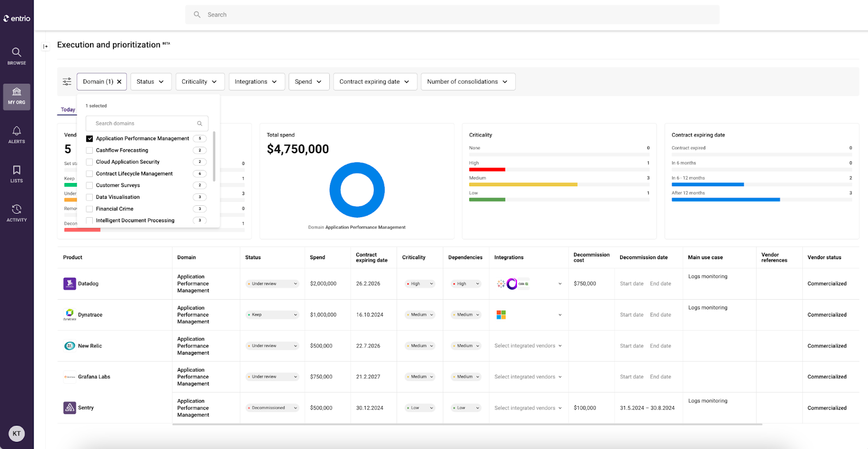The image size is (868, 449).
Task: Go to My Org in sidebar
Action: pos(17,97)
